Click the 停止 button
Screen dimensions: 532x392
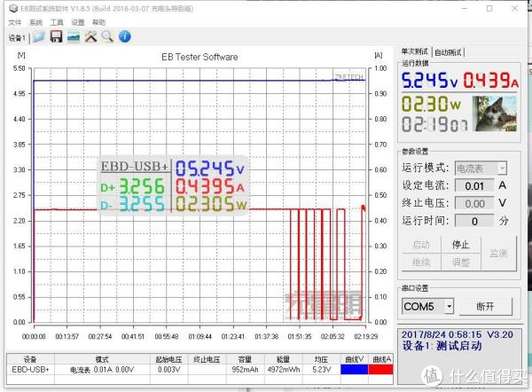460,244
